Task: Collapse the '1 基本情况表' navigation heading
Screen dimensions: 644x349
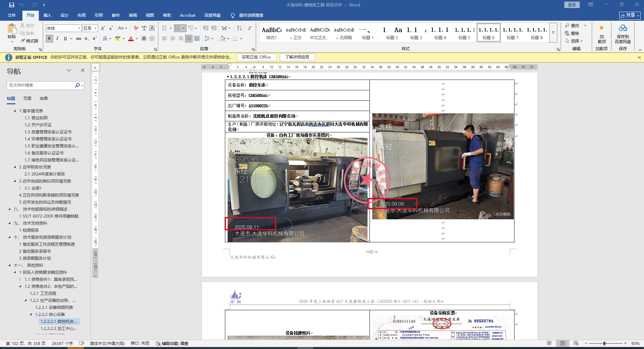Action: (15, 111)
